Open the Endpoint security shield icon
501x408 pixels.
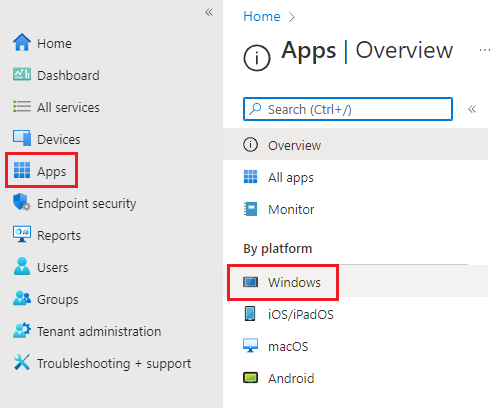click(22, 202)
